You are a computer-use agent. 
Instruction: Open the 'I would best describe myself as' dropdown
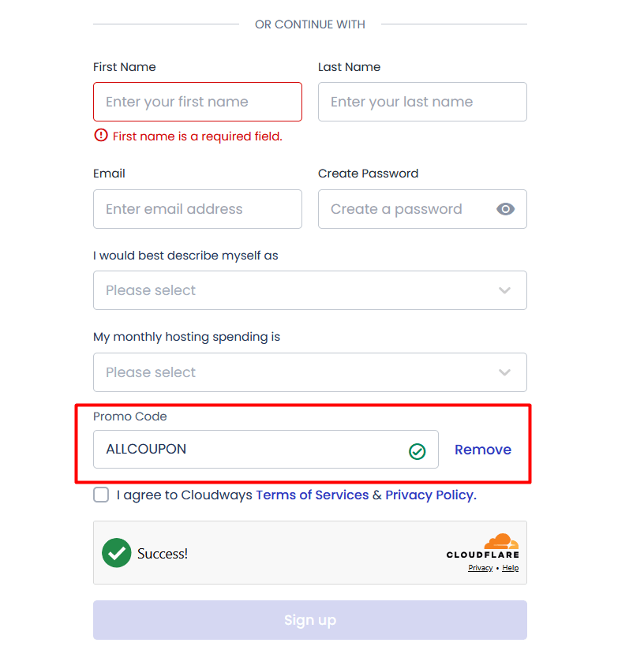click(310, 290)
